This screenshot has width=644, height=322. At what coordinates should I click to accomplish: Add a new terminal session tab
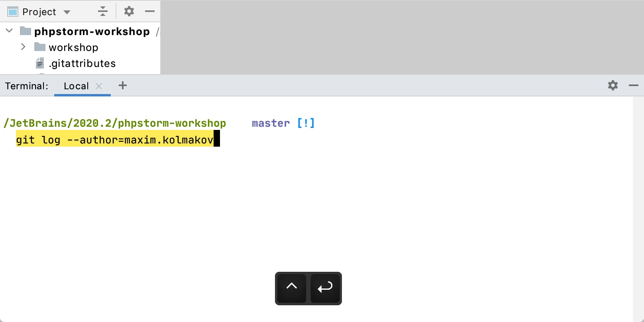(x=123, y=85)
